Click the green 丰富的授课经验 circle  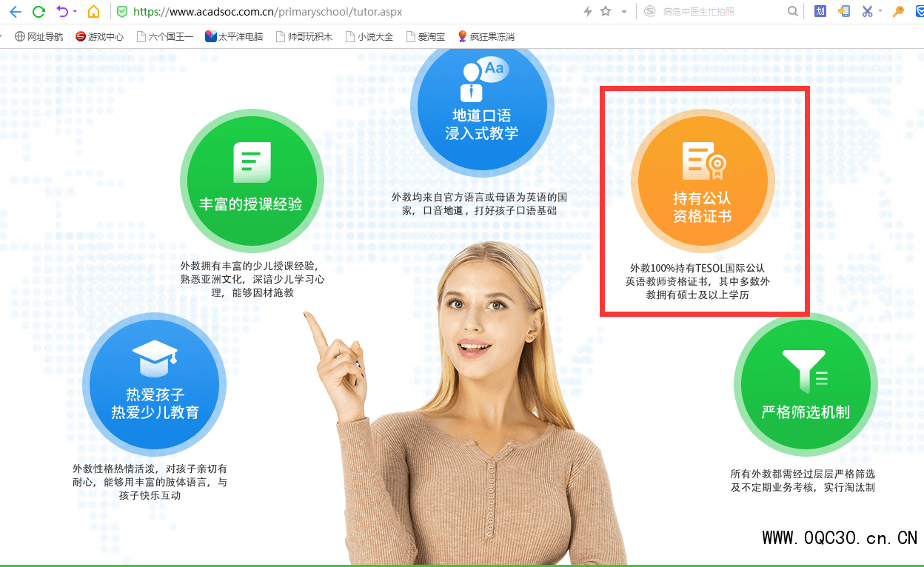(x=252, y=181)
